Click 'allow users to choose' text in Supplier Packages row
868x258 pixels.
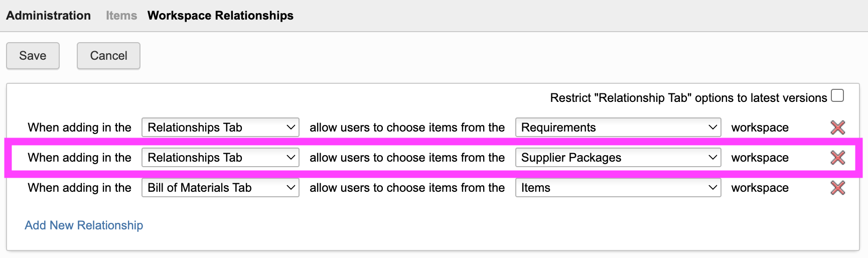407,158
